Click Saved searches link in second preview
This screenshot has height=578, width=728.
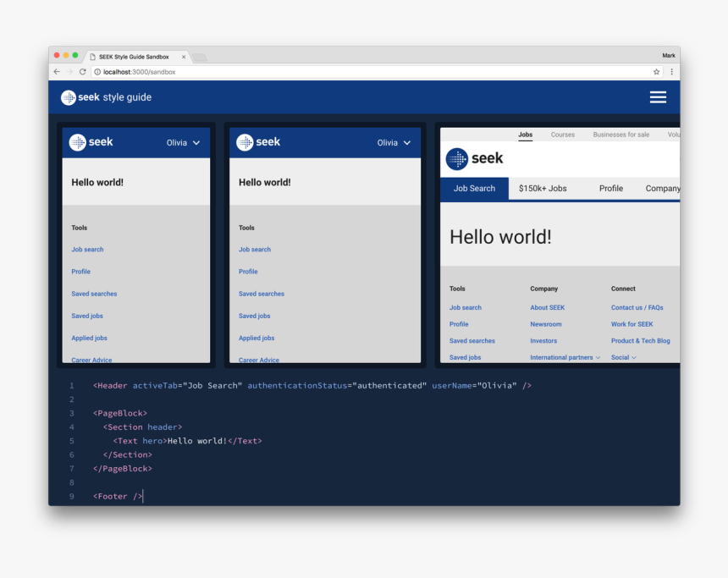[262, 294]
